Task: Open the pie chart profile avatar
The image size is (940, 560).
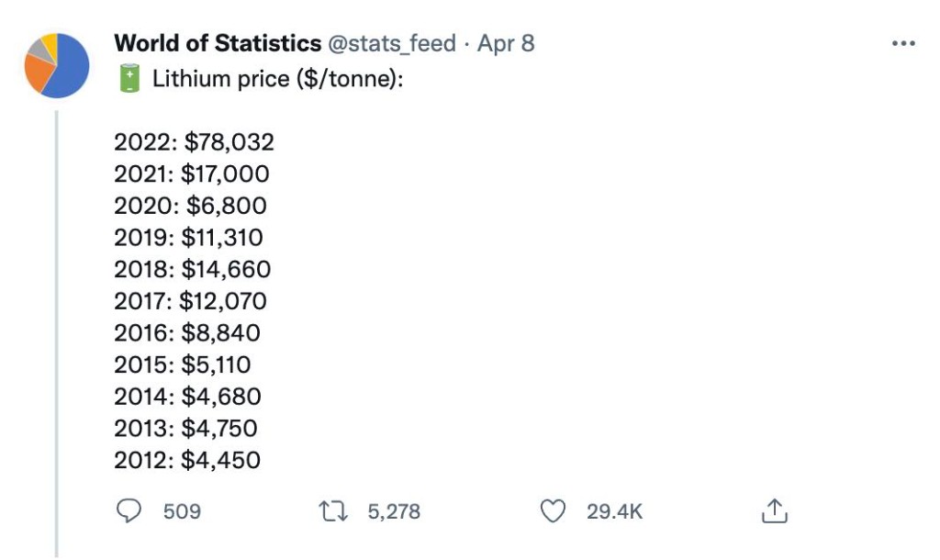Action: [57, 65]
